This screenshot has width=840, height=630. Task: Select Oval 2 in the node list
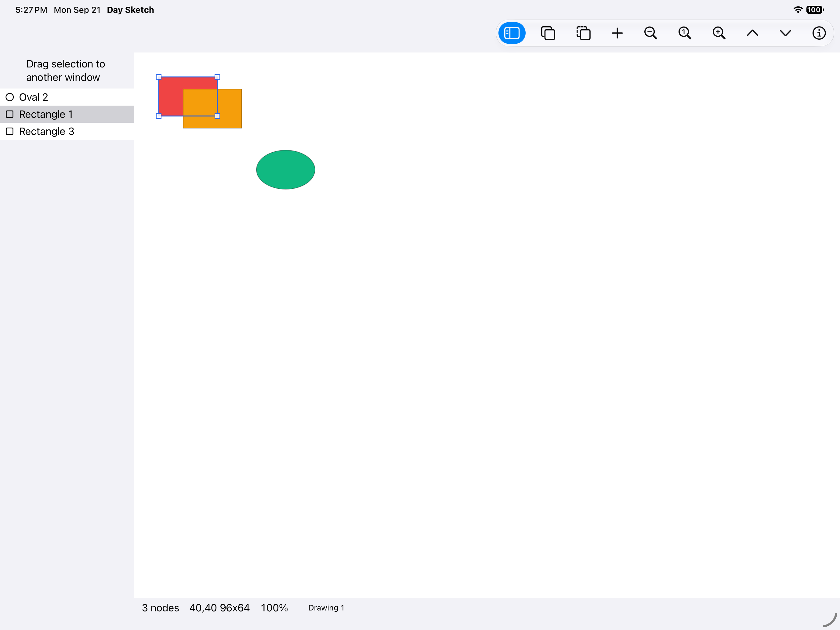[67, 97]
